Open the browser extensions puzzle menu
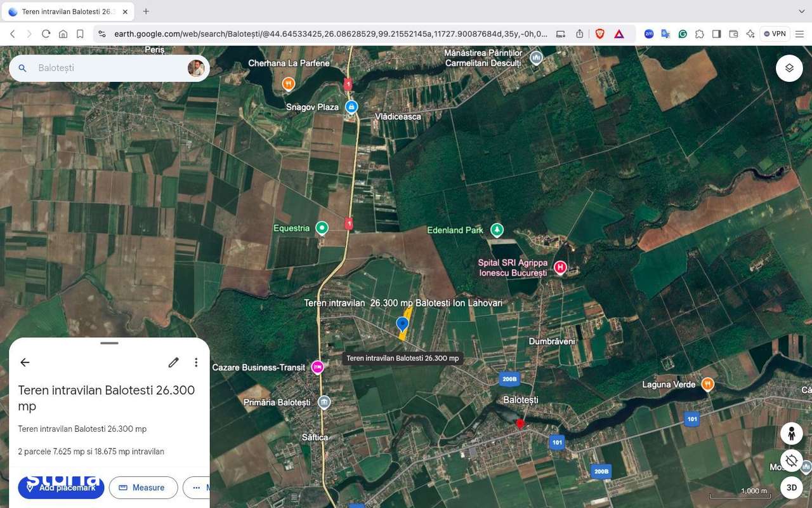 coord(700,34)
